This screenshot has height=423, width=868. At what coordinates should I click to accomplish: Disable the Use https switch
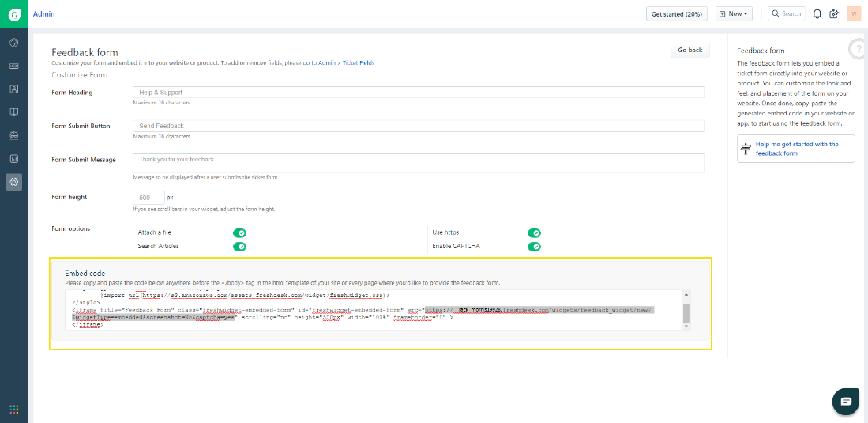tap(534, 233)
